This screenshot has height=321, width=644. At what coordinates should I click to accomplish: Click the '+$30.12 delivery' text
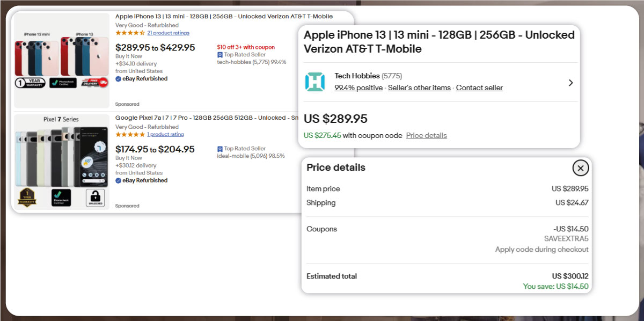click(136, 165)
